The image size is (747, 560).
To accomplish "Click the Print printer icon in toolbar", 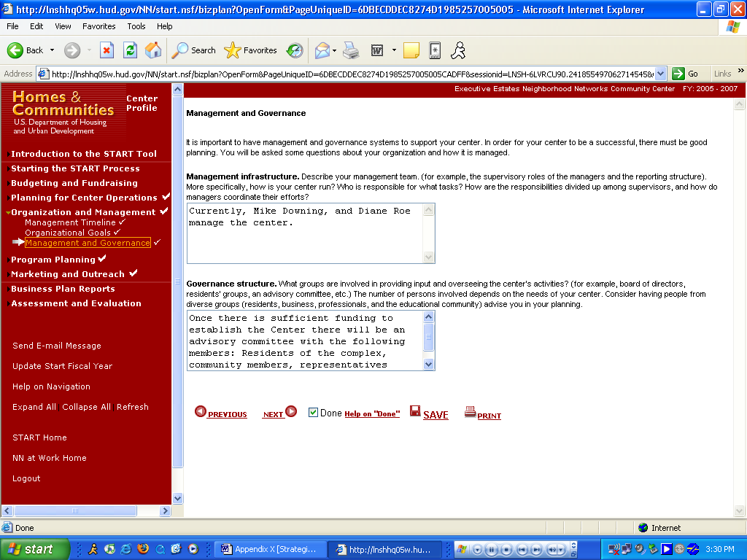I will pyautogui.click(x=351, y=50).
